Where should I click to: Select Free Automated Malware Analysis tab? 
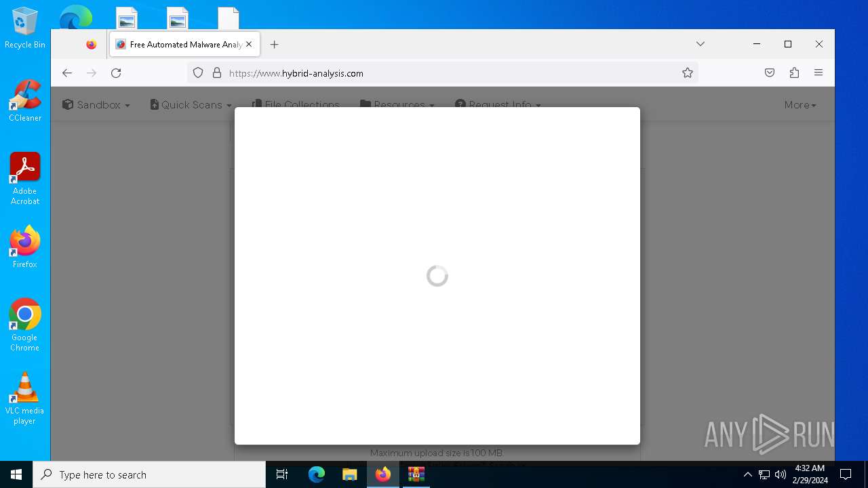(184, 45)
